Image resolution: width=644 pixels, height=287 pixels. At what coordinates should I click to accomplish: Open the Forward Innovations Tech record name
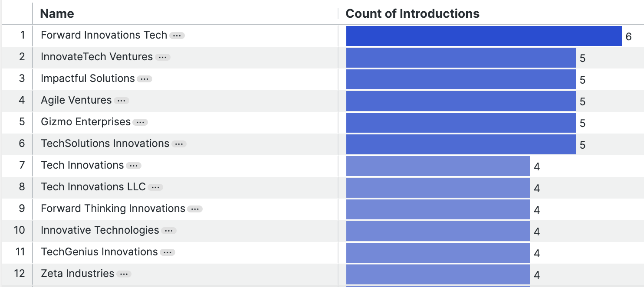pyautogui.click(x=104, y=35)
